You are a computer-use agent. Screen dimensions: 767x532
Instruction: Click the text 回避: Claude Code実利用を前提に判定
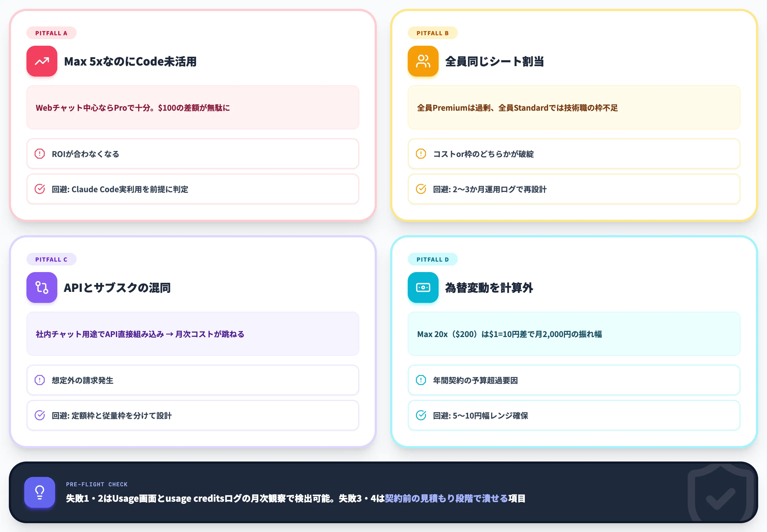pos(120,189)
